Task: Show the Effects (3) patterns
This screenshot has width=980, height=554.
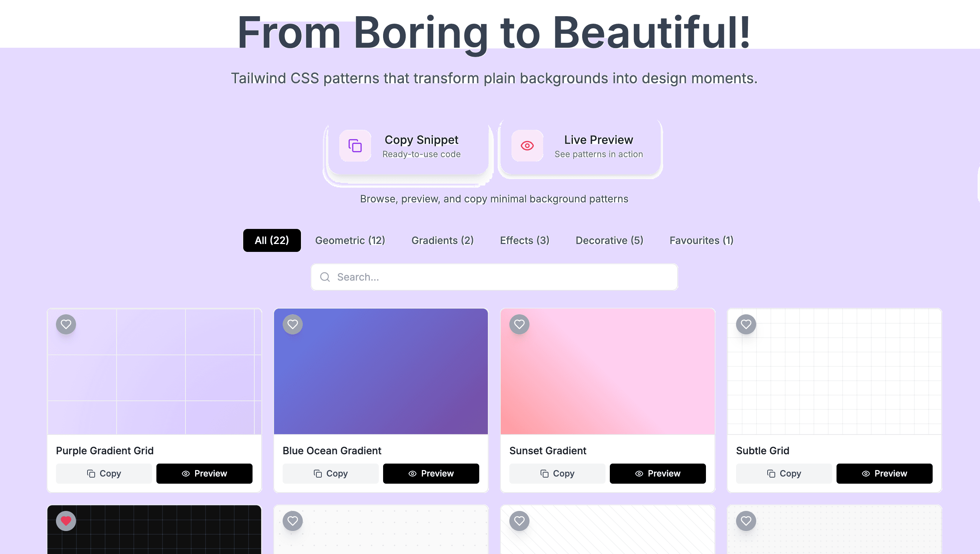Action: (x=524, y=240)
